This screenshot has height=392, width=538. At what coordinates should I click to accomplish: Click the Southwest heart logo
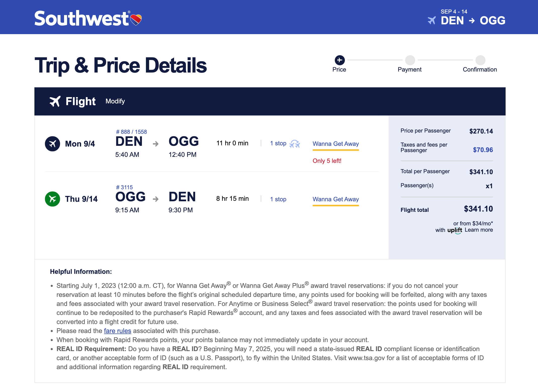pos(136,20)
